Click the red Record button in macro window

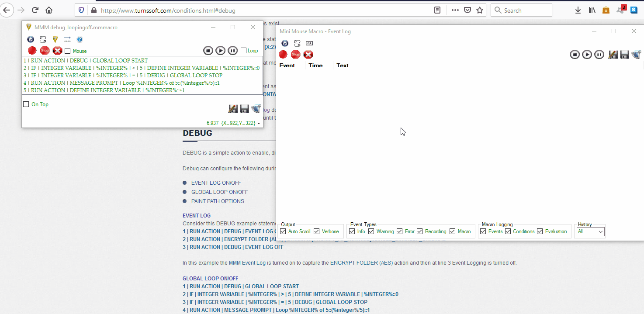(32, 51)
